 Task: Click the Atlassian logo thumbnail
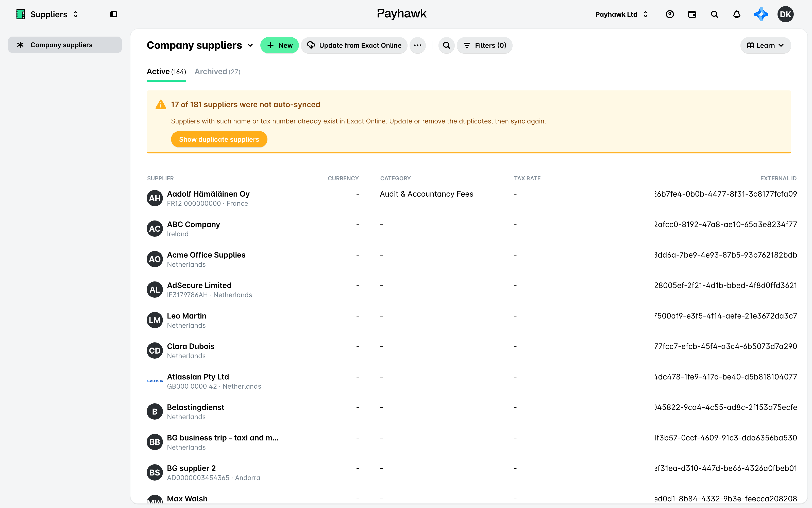coord(155,381)
